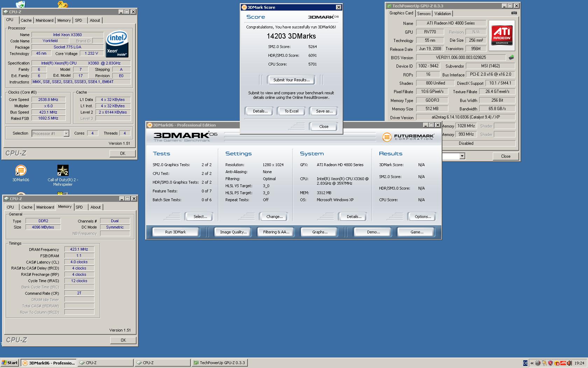Click Submit Your Results button
Image resolution: width=588 pixels, height=368 pixels.
point(291,80)
